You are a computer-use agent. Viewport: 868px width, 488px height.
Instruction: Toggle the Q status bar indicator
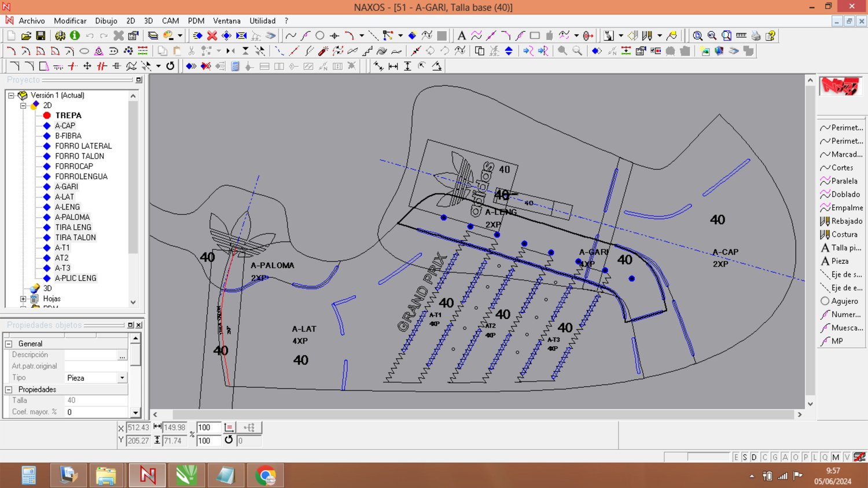point(825,457)
